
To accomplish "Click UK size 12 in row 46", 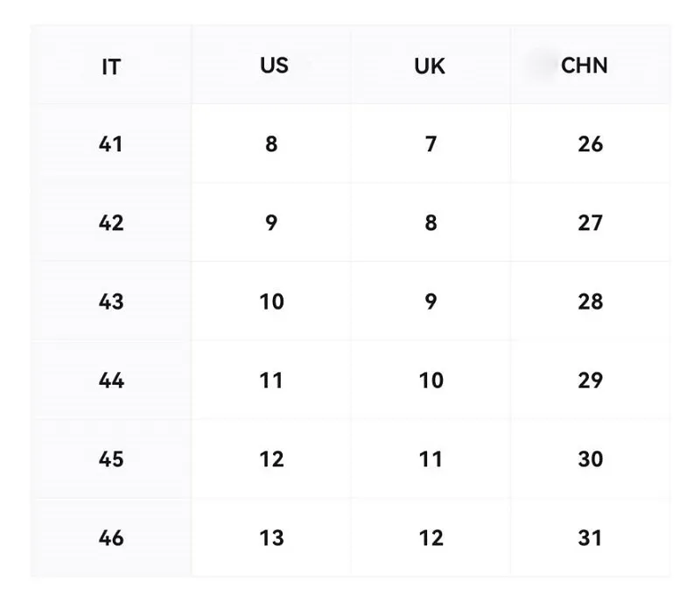I will coord(430,538).
